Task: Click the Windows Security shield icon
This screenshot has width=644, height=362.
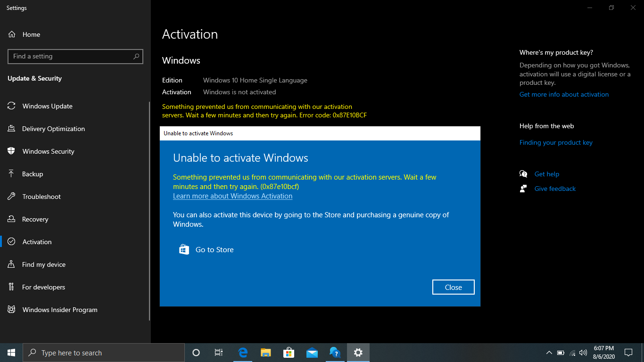Action: [x=12, y=151]
